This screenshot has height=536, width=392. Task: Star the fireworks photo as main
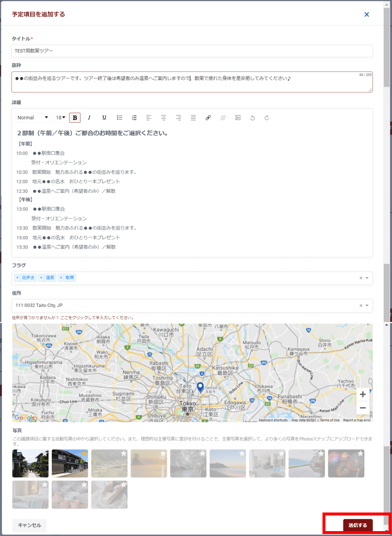pyautogui.click(x=360, y=454)
